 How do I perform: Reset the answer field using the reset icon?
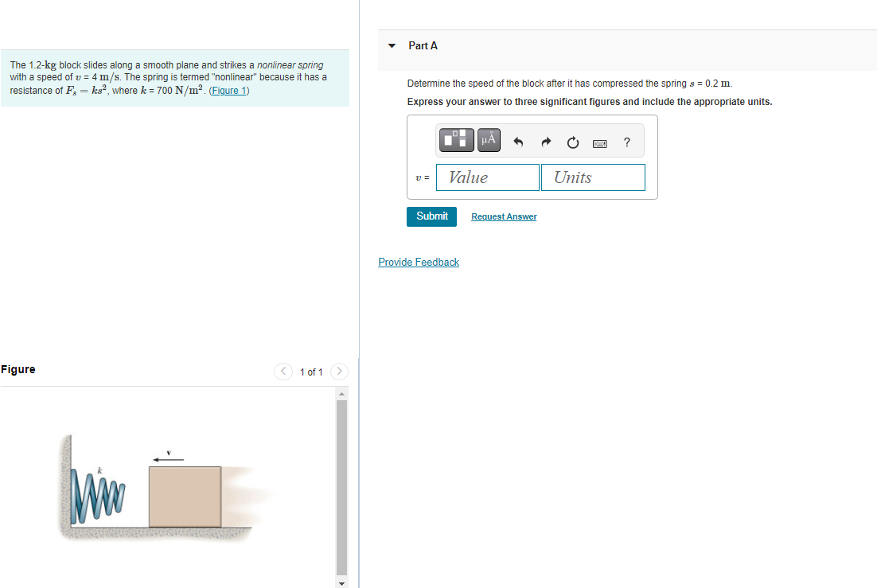(x=573, y=142)
